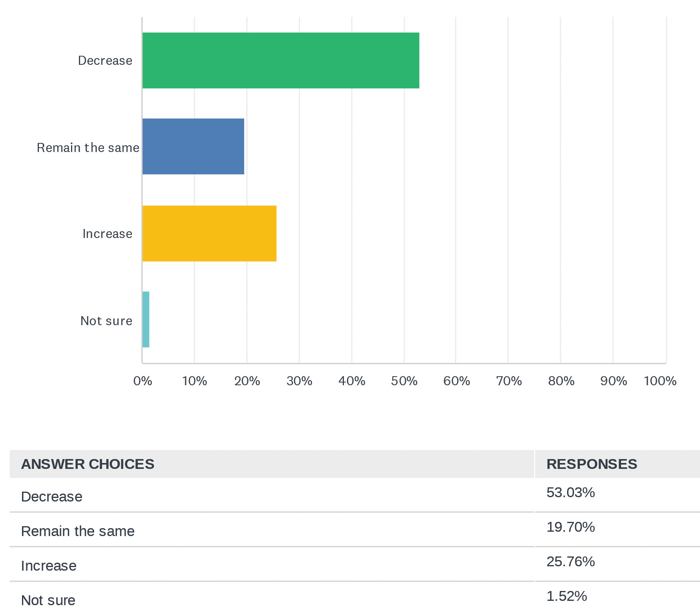Click the ANSWER CHOICES column header
Viewport: 700px width, 613px height.
coord(88,464)
